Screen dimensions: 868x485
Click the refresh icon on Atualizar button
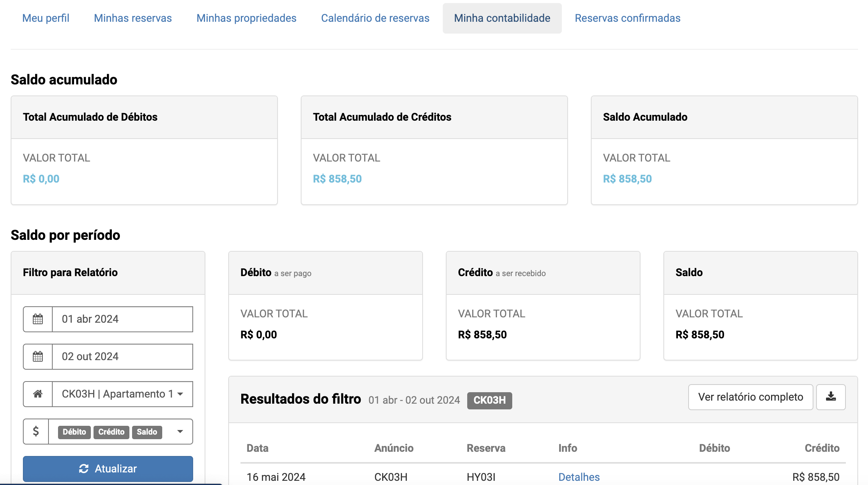84,469
